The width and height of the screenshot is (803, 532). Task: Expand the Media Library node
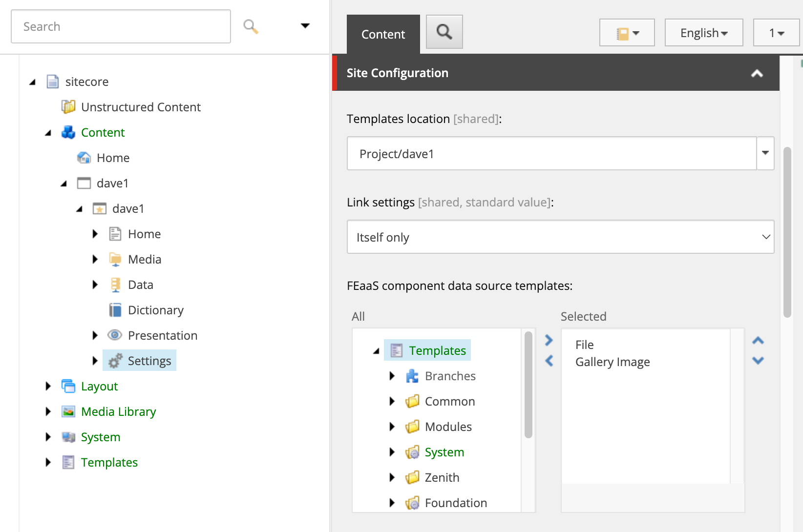pyautogui.click(x=48, y=411)
